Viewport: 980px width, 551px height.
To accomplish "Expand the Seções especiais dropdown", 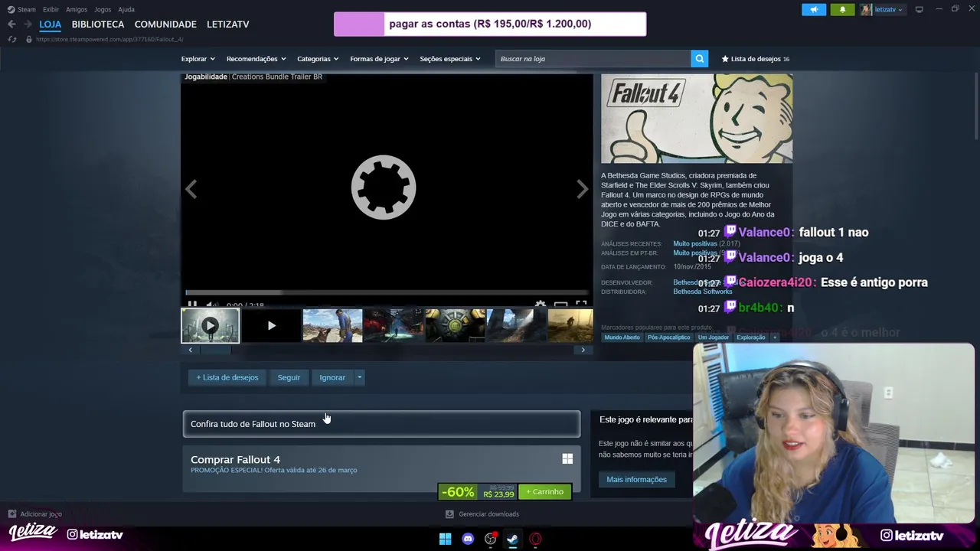I will 450,59.
